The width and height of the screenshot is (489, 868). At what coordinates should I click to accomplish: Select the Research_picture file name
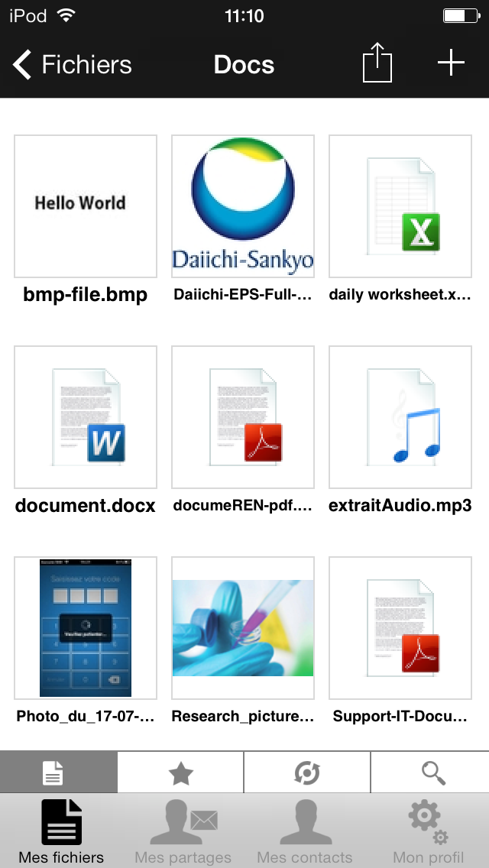click(x=242, y=716)
